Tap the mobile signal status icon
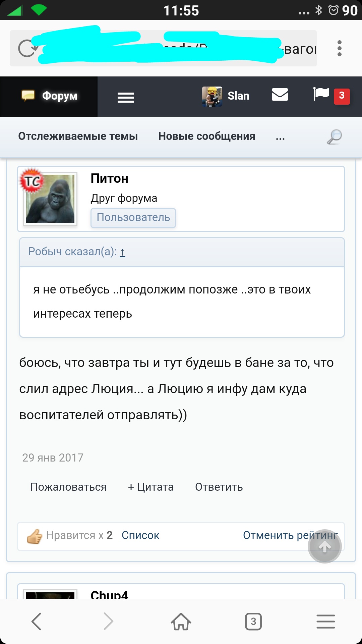 [15, 11]
